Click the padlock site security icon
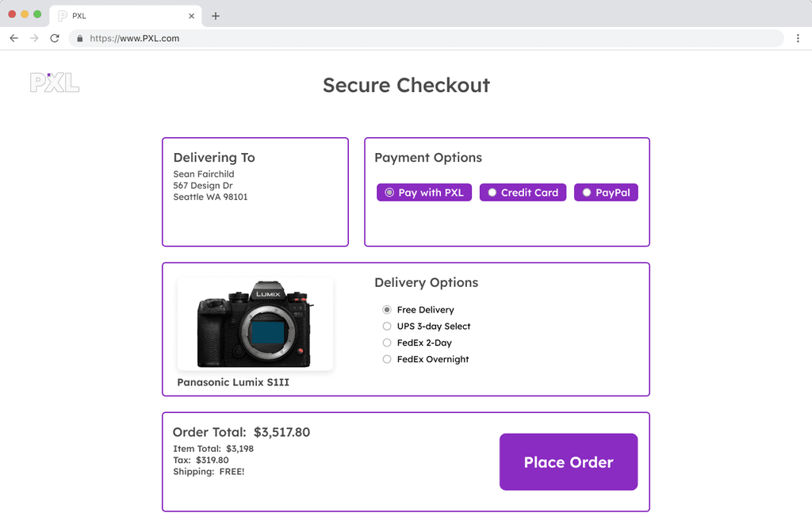The image size is (812, 528). tap(80, 38)
